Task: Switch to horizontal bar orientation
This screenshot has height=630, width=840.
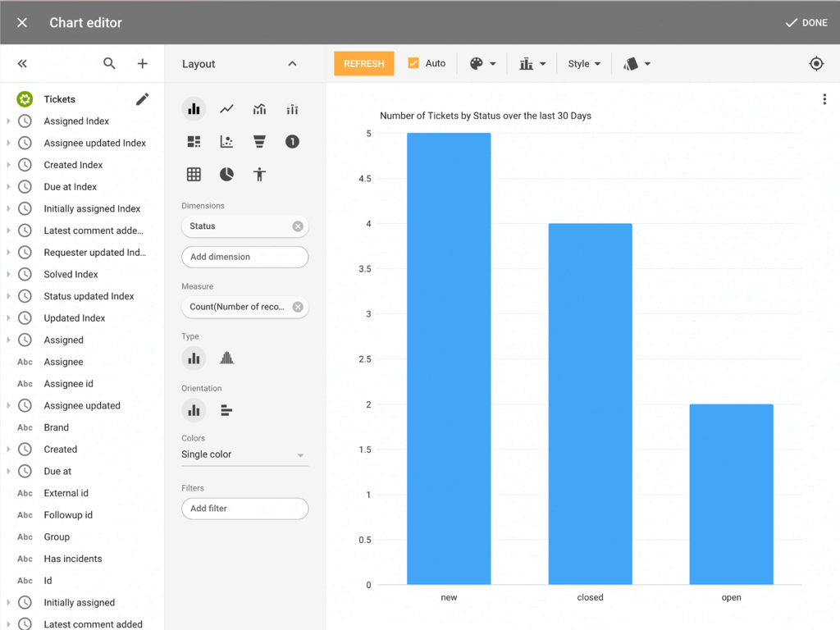Action: point(226,410)
